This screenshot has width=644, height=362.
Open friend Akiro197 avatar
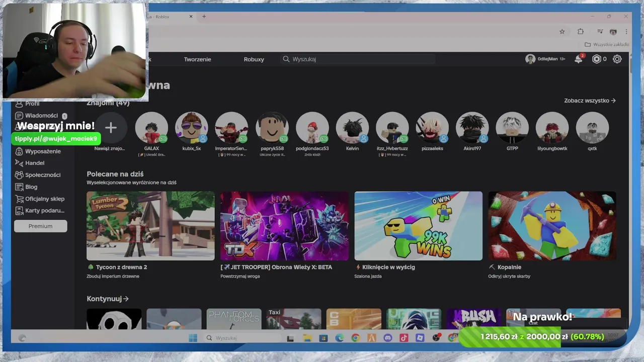click(x=472, y=128)
